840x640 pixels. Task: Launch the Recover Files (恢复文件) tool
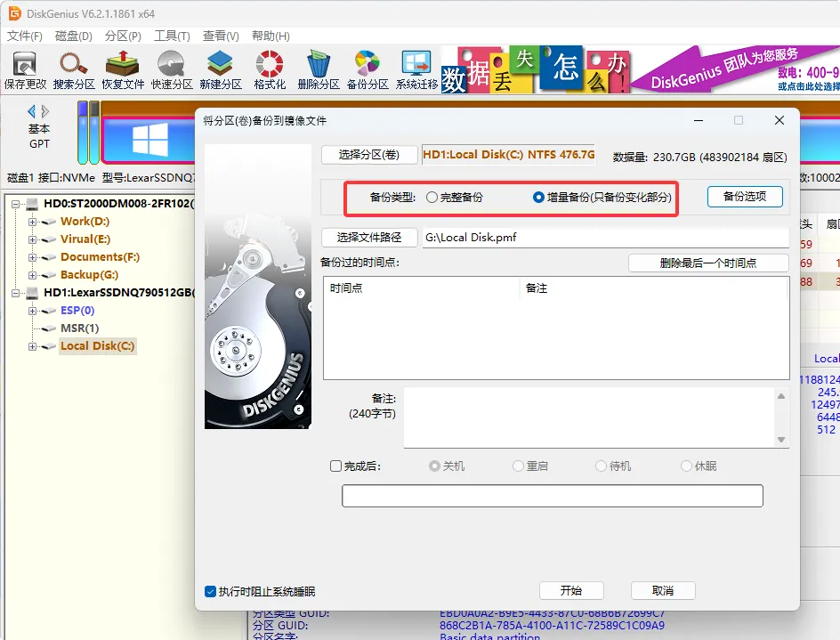click(x=123, y=69)
